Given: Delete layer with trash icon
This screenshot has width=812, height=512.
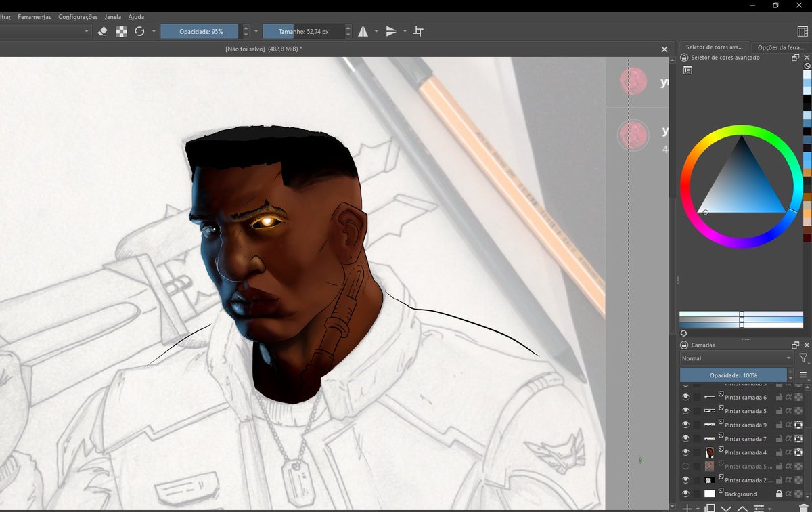Looking at the screenshot, I should (803, 507).
